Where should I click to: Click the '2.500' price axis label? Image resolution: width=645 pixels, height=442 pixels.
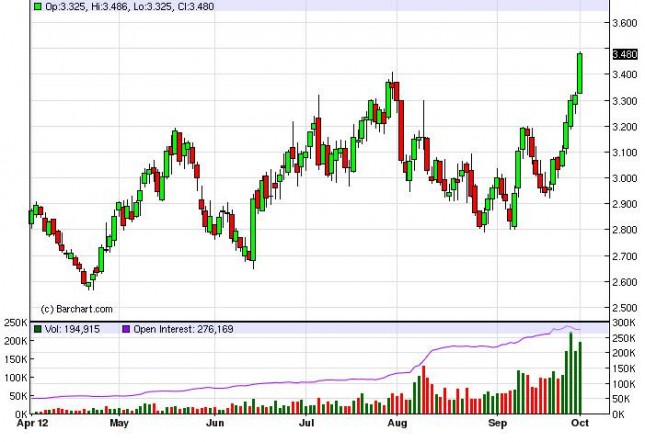click(625, 308)
